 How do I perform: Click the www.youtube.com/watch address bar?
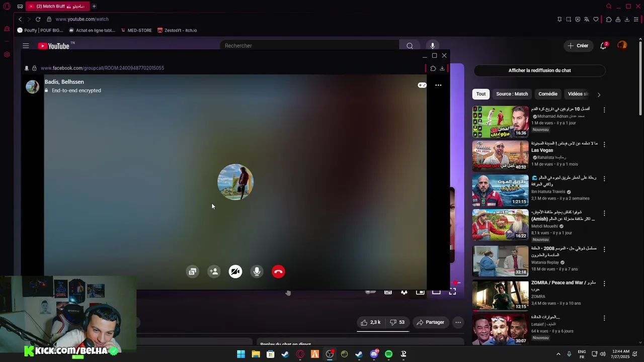(x=82, y=19)
